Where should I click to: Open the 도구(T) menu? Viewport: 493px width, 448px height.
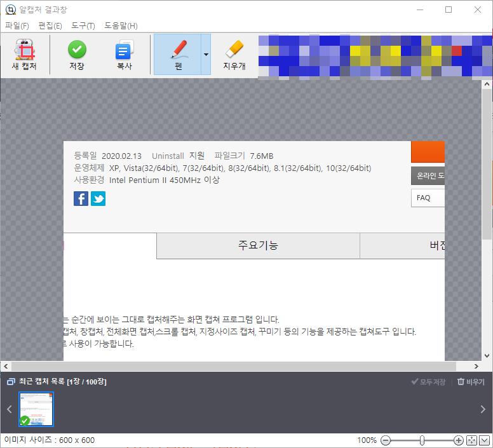[x=83, y=25]
